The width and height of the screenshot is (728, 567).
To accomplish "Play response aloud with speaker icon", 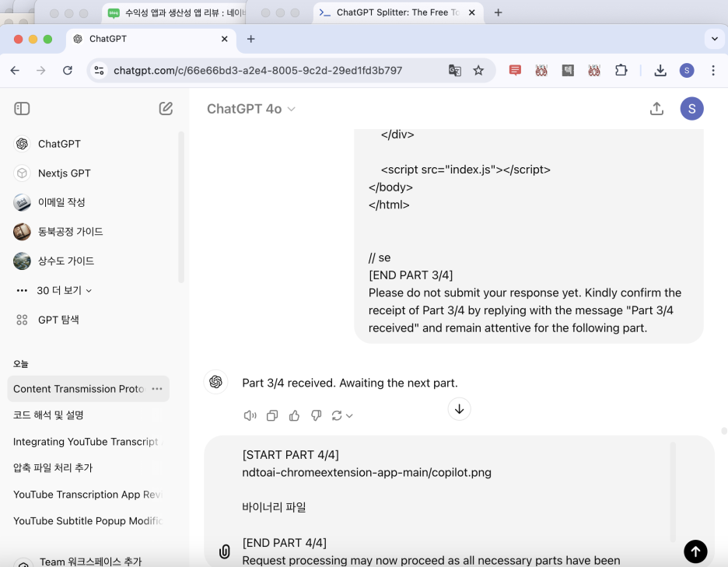I will coord(250,415).
